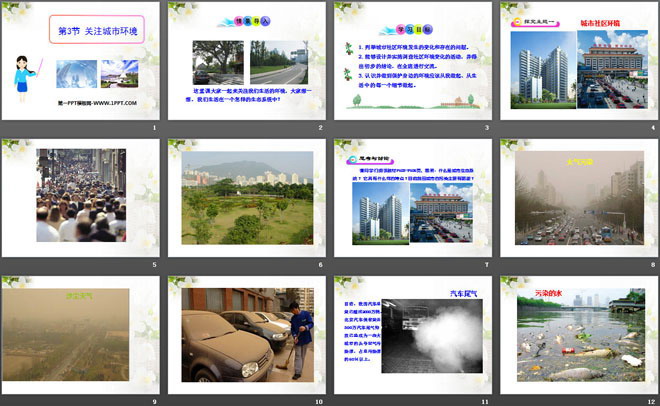Click the '思考与讨论' badge on slide 7

coord(370,158)
